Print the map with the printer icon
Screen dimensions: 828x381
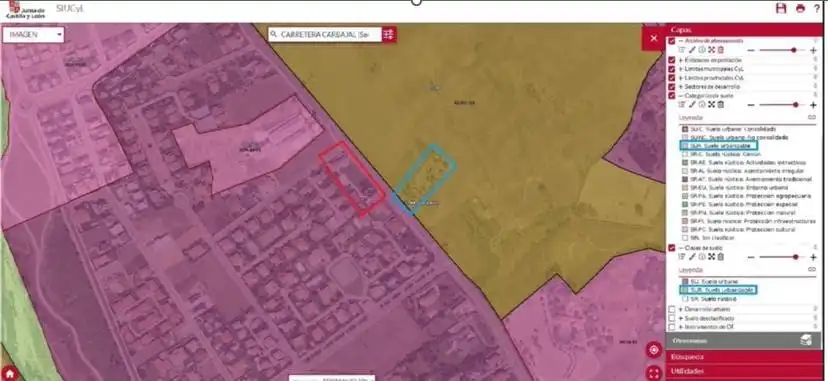click(x=800, y=8)
